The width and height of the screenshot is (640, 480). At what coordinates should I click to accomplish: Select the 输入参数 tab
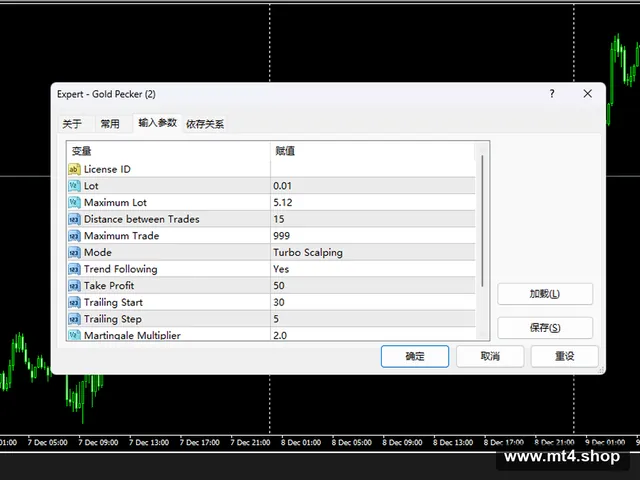[x=158, y=123]
